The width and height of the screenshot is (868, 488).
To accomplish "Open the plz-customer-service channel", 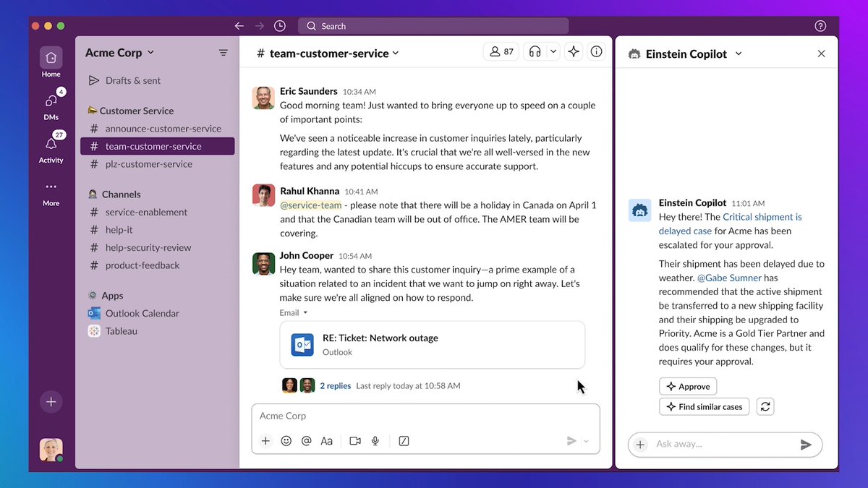I will pos(157,164).
